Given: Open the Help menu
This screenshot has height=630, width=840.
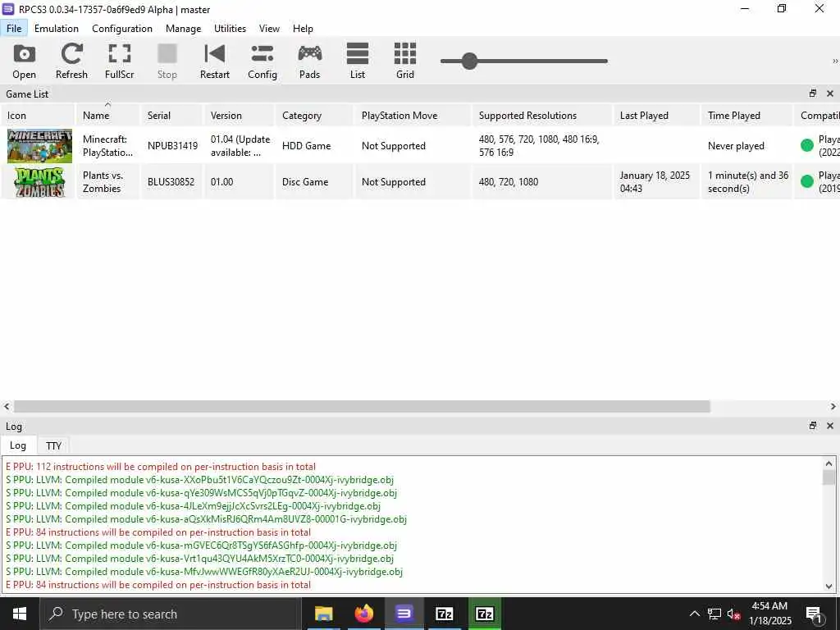Looking at the screenshot, I should pyautogui.click(x=303, y=29).
